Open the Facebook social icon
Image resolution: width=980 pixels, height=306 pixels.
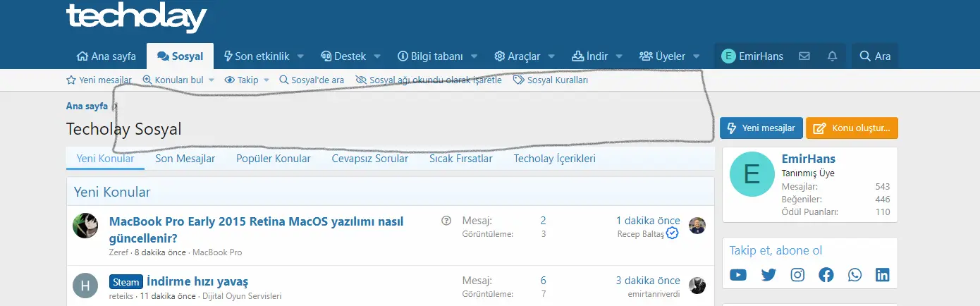coord(826,275)
